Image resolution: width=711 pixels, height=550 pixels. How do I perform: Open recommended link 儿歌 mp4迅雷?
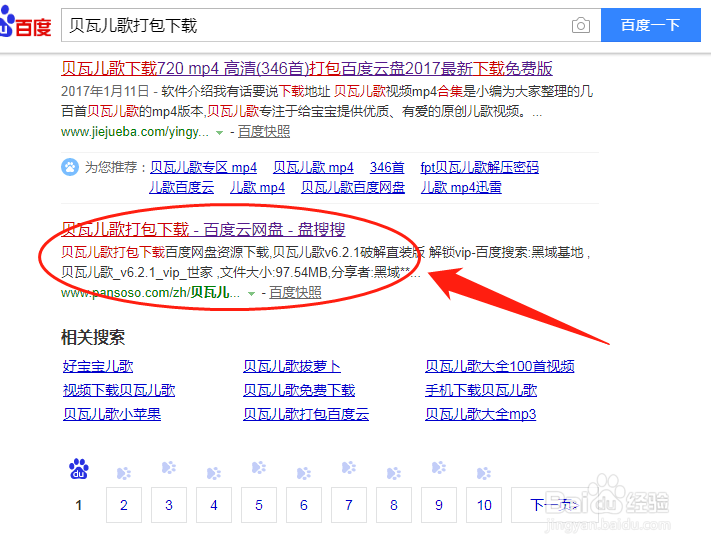tap(461, 187)
